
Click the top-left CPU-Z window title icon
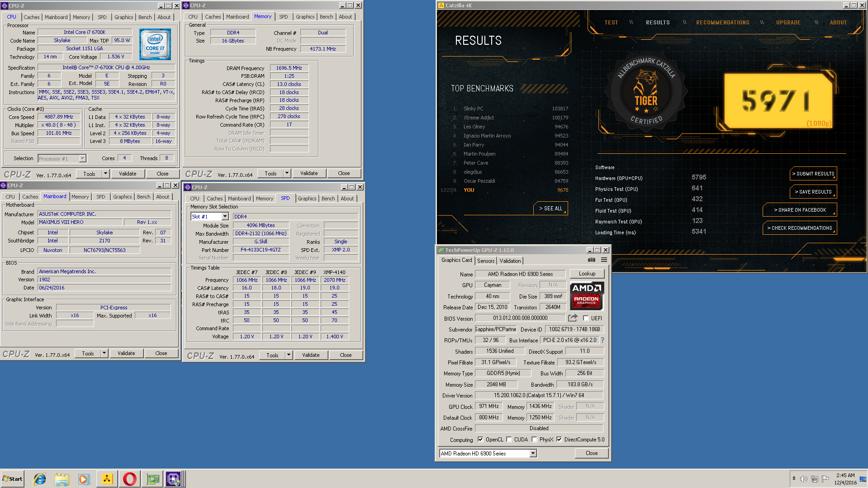click(x=5, y=5)
